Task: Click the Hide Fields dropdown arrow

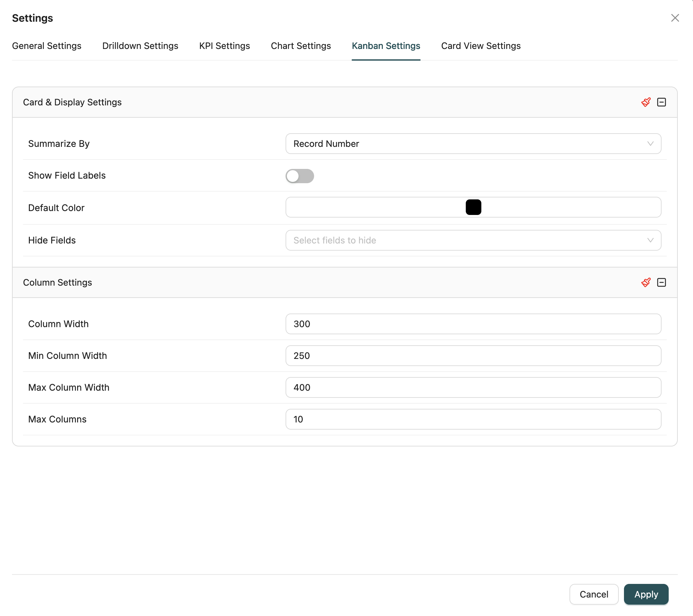Action: pos(650,240)
